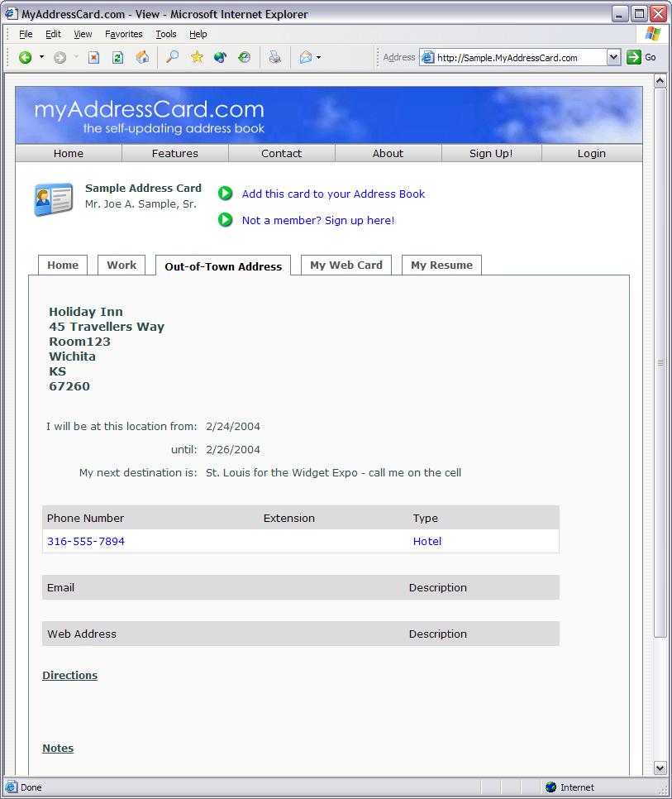Open the History icon in toolbar

pyautogui.click(x=245, y=57)
